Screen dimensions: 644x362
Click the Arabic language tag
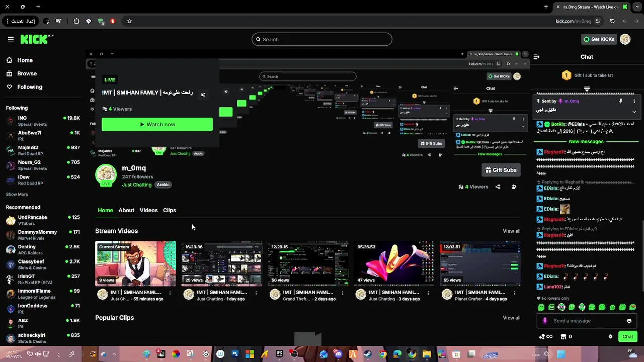[x=163, y=185]
